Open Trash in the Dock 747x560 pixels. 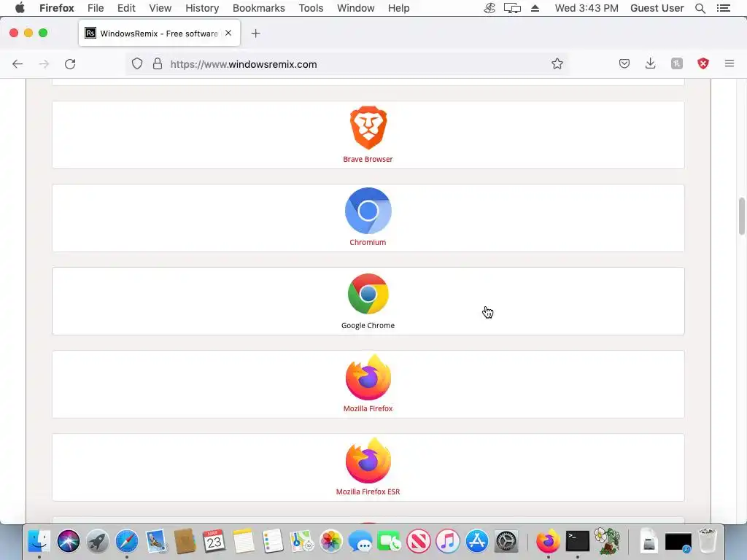tap(708, 541)
